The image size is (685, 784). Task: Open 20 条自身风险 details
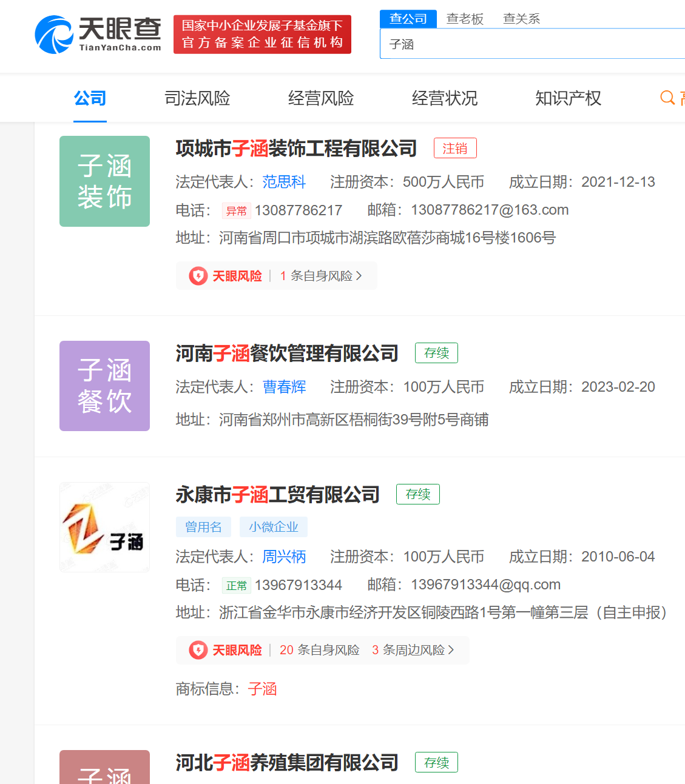(x=319, y=650)
